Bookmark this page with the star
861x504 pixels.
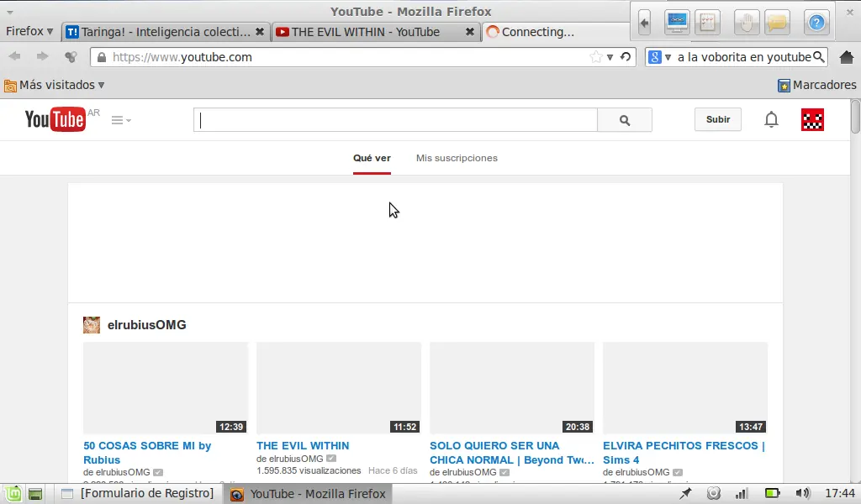[595, 57]
